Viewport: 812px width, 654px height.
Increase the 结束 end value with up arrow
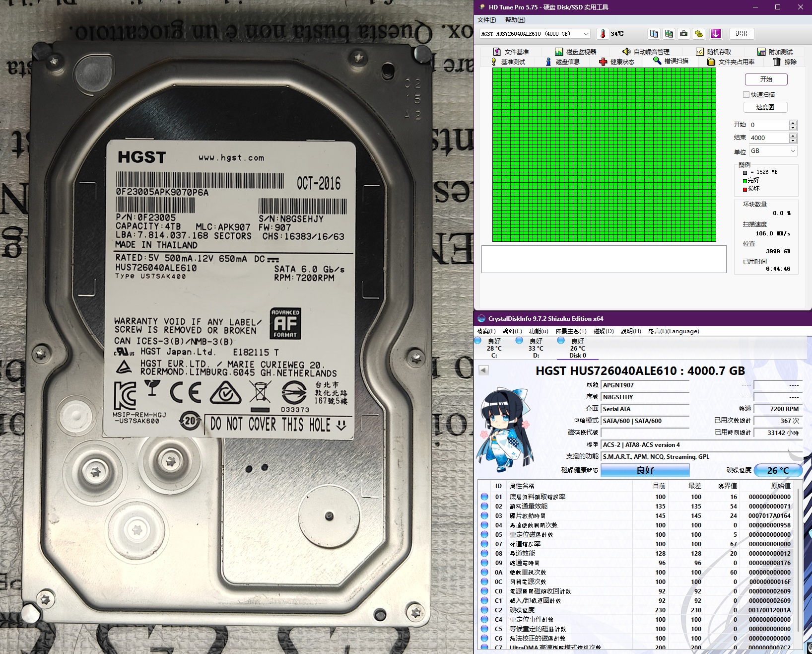[793, 135]
